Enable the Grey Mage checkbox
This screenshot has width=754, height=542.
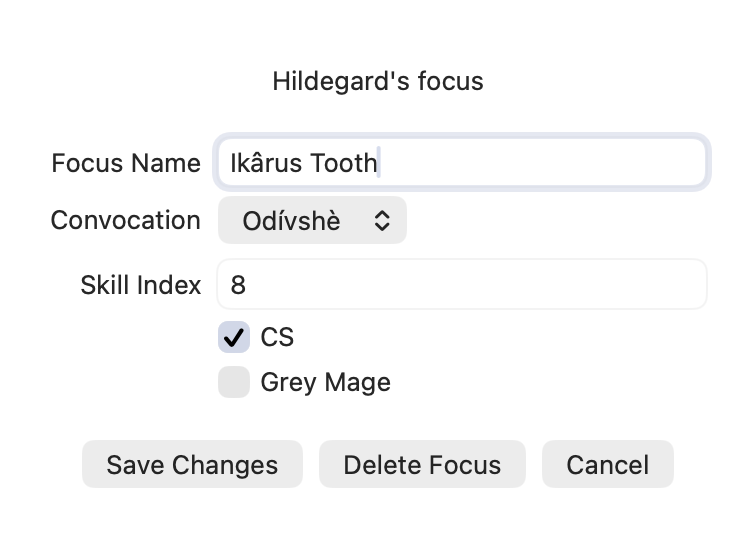pyautogui.click(x=234, y=382)
